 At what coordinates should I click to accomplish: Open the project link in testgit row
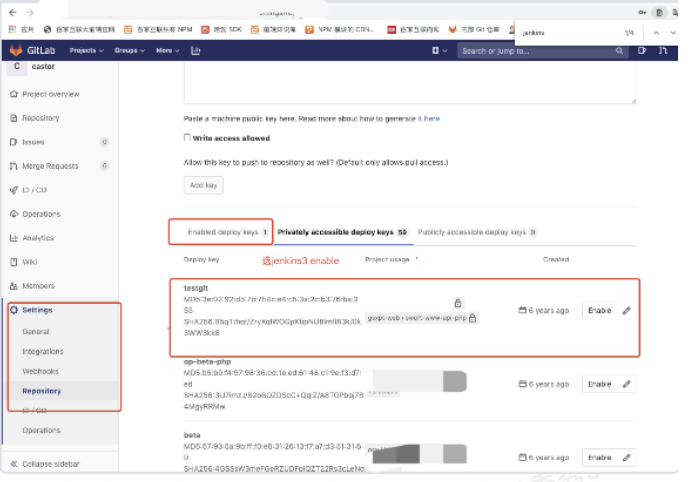pos(417,318)
